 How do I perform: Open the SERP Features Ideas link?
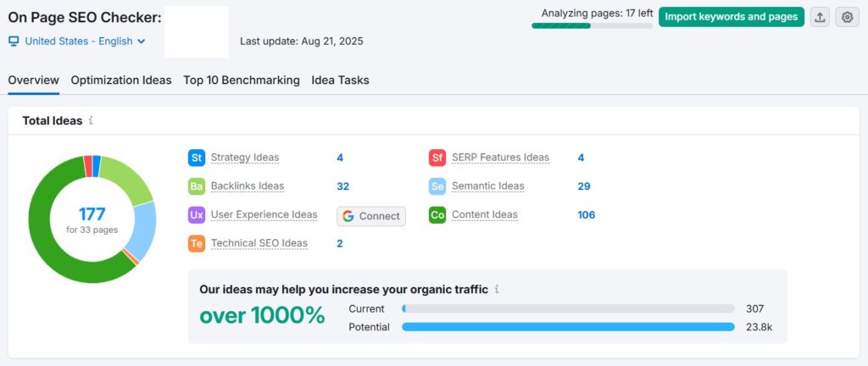[x=500, y=158]
